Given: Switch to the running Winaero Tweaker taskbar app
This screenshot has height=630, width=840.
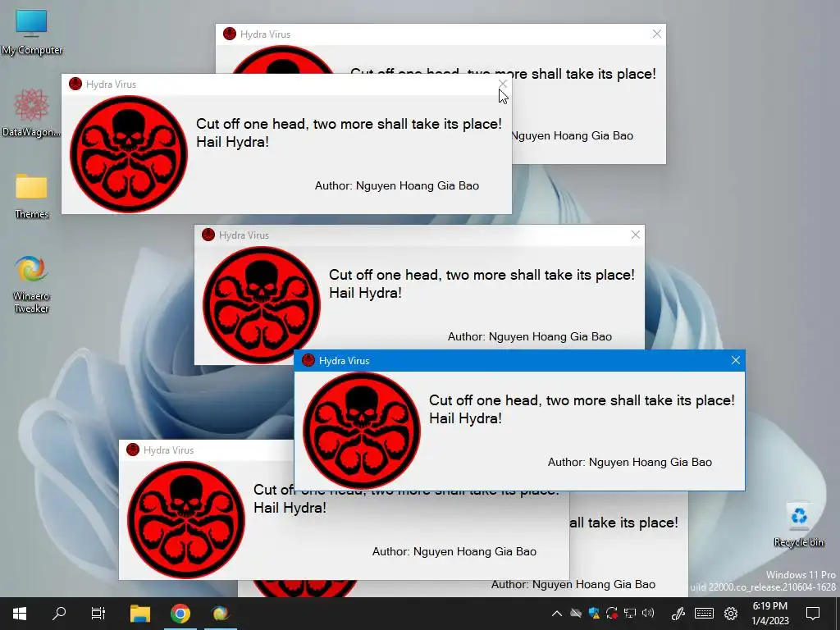Looking at the screenshot, I should point(220,614).
